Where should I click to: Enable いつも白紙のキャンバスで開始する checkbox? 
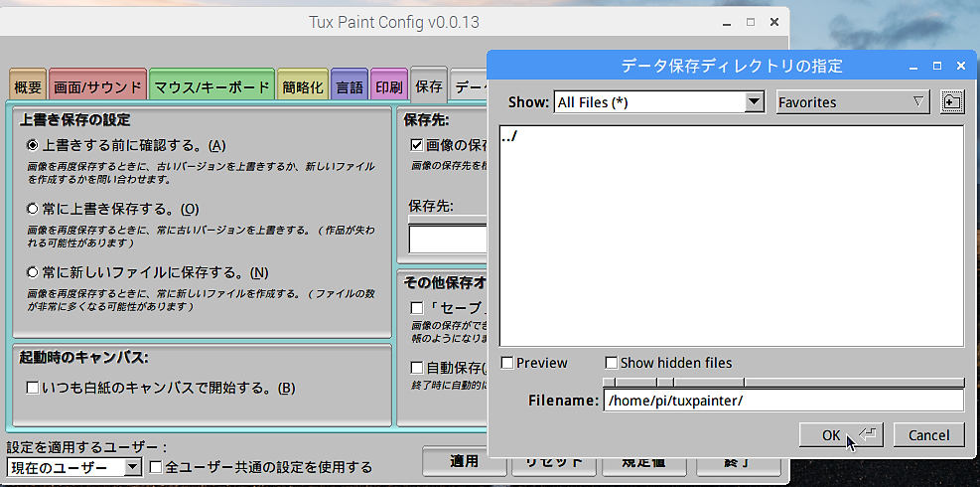tap(33, 388)
